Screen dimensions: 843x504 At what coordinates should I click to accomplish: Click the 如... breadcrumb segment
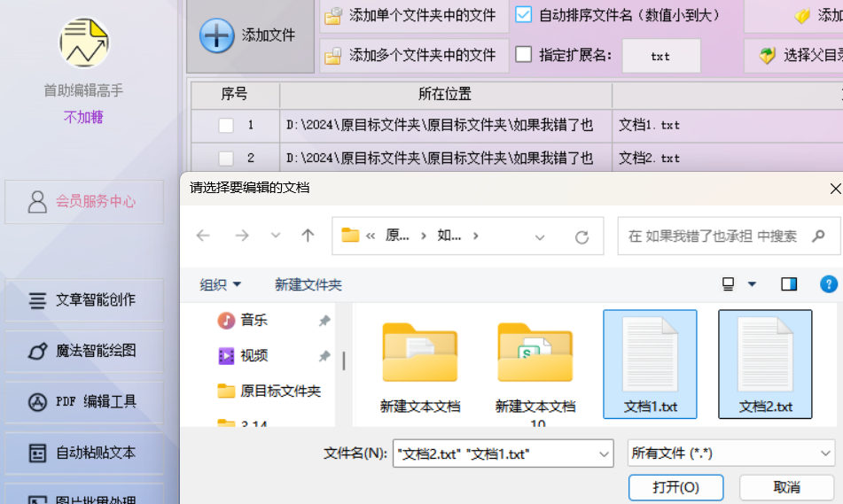coord(449,236)
